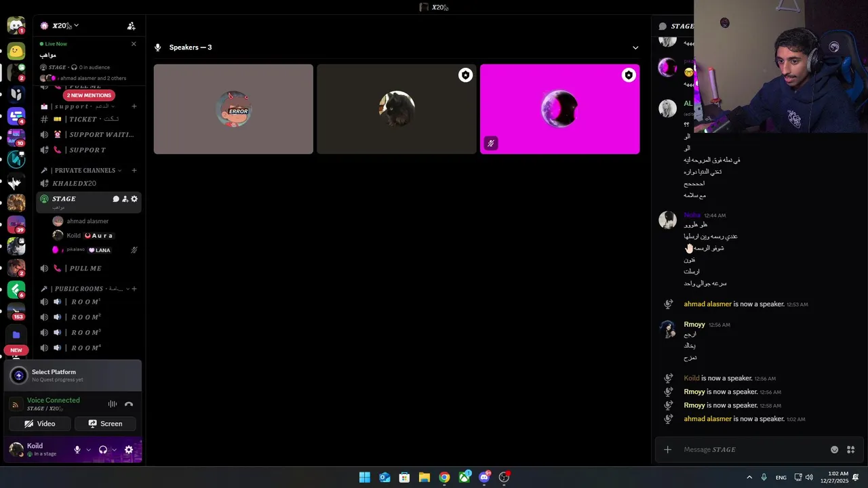The width and height of the screenshot is (868, 488).
Task: Open attachment plus button in chat
Action: [667, 449]
